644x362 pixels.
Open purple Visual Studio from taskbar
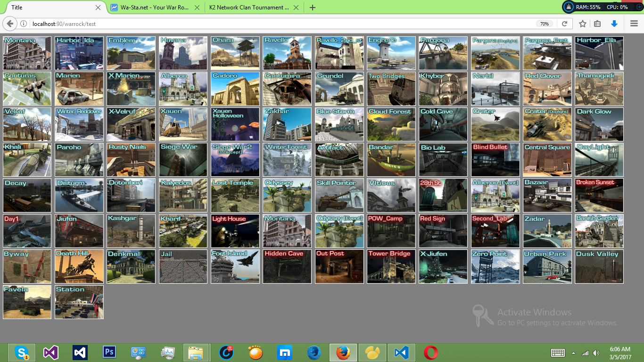[50, 353]
